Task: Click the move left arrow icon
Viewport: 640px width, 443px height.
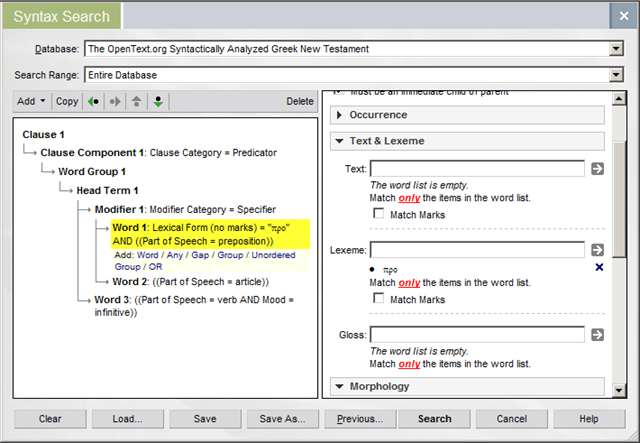Action: tap(95, 101)
